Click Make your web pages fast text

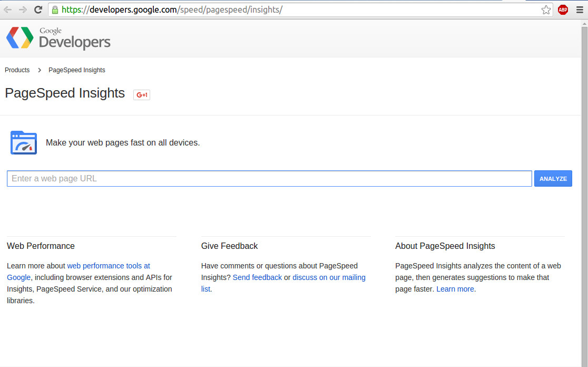(x=123, y=142)
